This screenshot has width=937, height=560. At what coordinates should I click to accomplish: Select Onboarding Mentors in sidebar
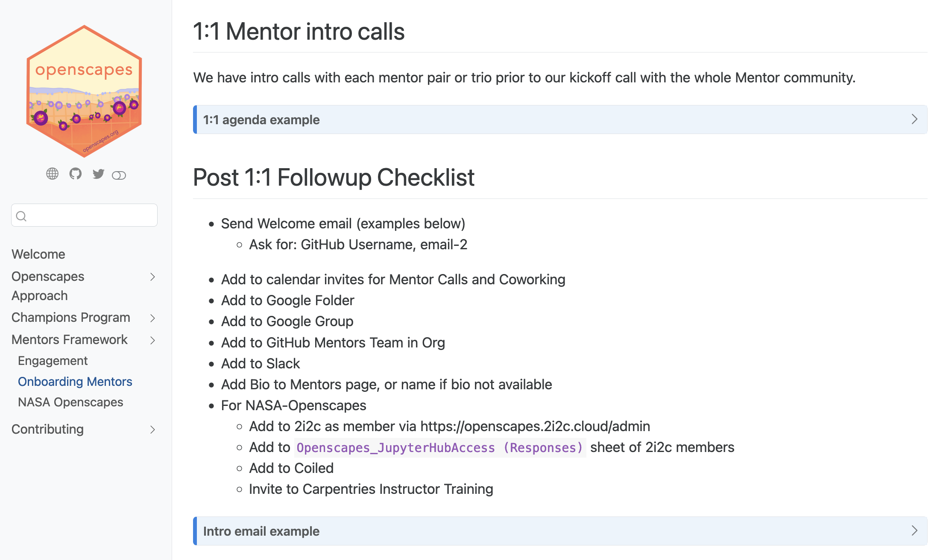75,382
